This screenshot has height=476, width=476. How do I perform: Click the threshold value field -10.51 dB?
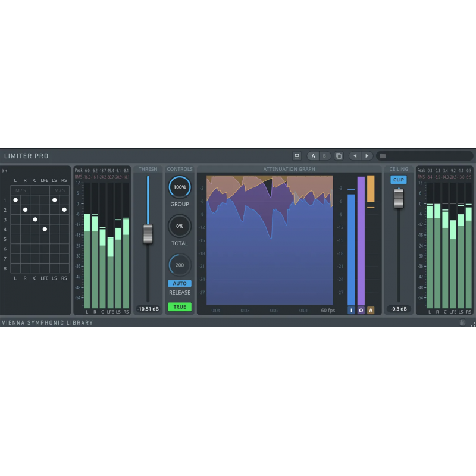(148, 309)
